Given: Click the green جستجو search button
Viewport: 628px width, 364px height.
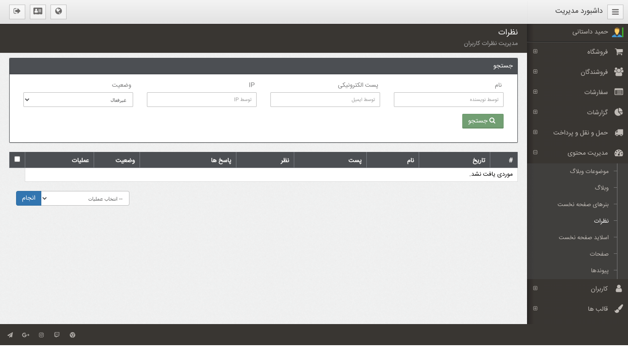Looking at the screenshot, I should (x=482, y=121).
